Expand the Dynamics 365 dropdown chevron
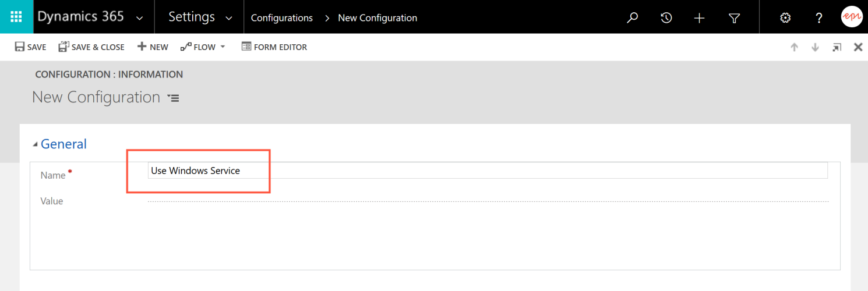Screen dimensions: 868x291 [139, 18]
